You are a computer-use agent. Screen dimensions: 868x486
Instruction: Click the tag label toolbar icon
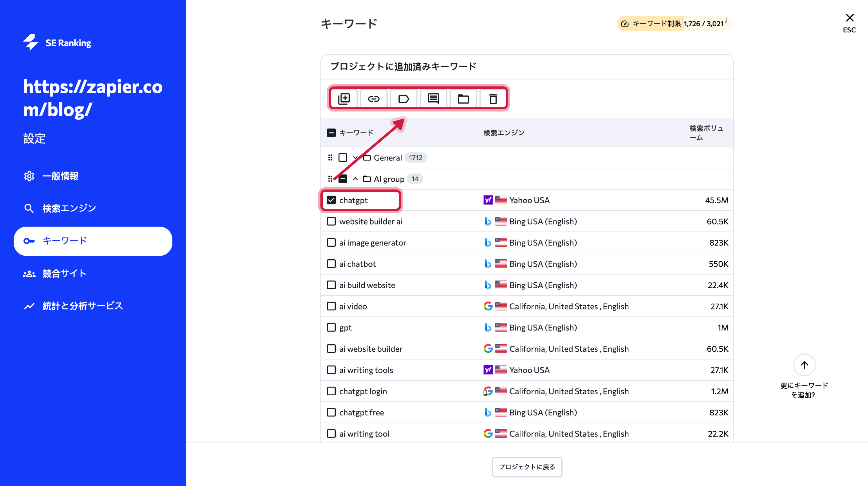click(403, 99)
